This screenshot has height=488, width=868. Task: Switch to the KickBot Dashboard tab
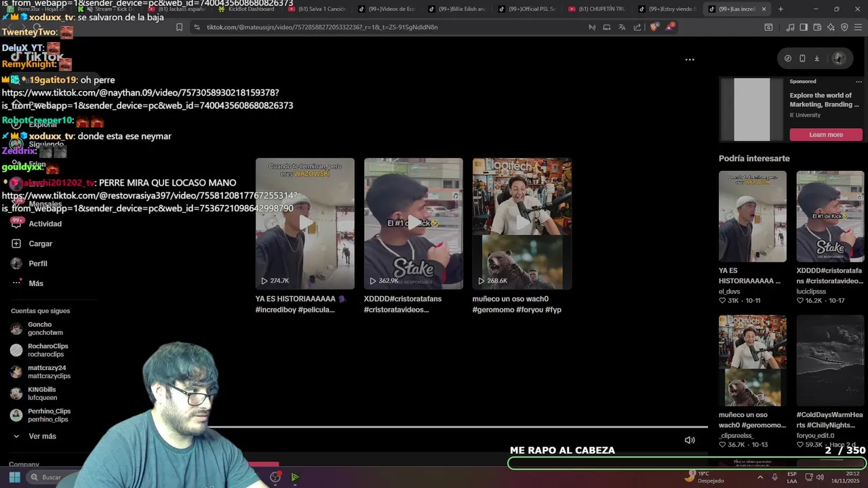pyautogui.click(x=245, y=9)
